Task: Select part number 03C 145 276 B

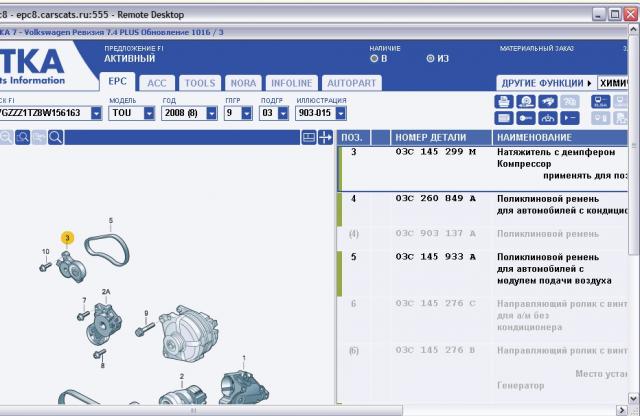Action: (436, 350)
